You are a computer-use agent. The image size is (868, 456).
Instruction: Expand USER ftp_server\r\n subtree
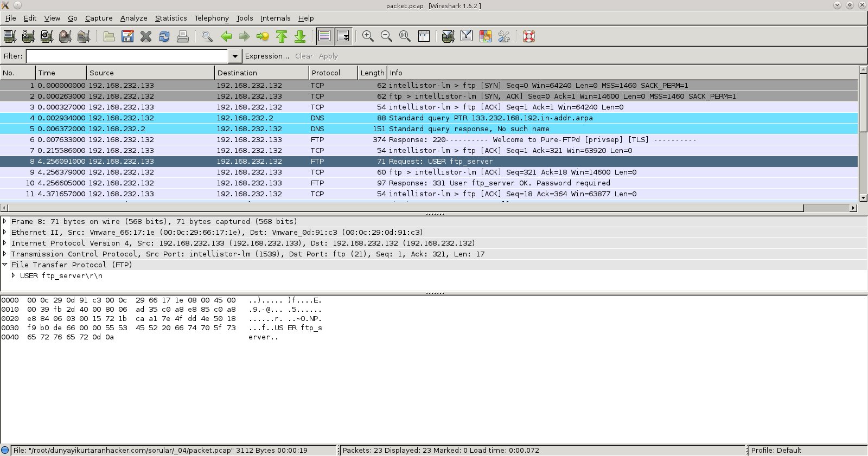[14, 275]
